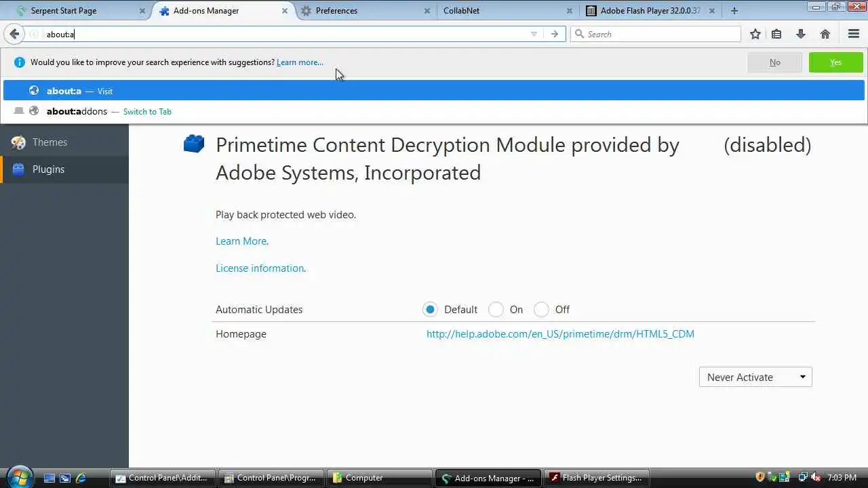The height and width of the screenshot is (488, 868).
Task: Click the Plugins brick sidebar icon
Action: coord(18,169)
